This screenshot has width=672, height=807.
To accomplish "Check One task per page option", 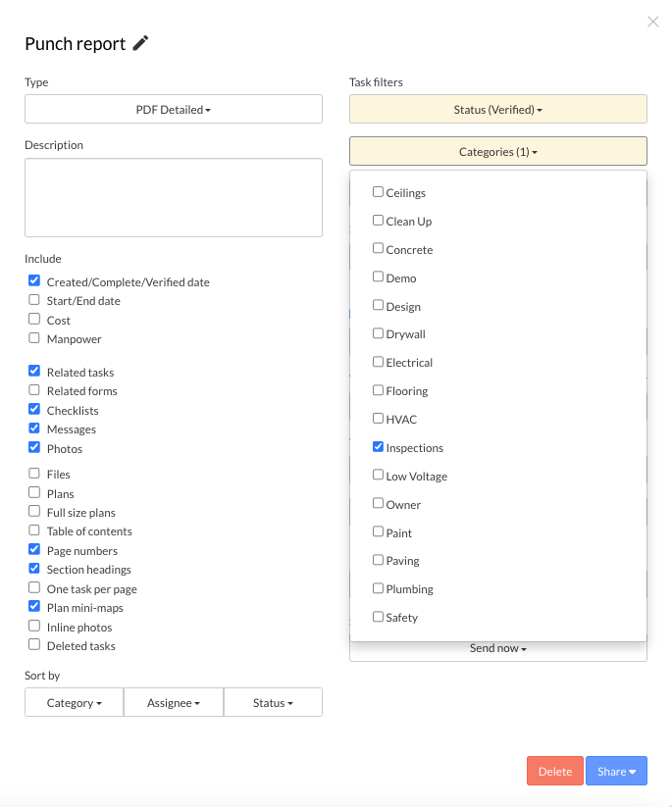I will point(34,589).
